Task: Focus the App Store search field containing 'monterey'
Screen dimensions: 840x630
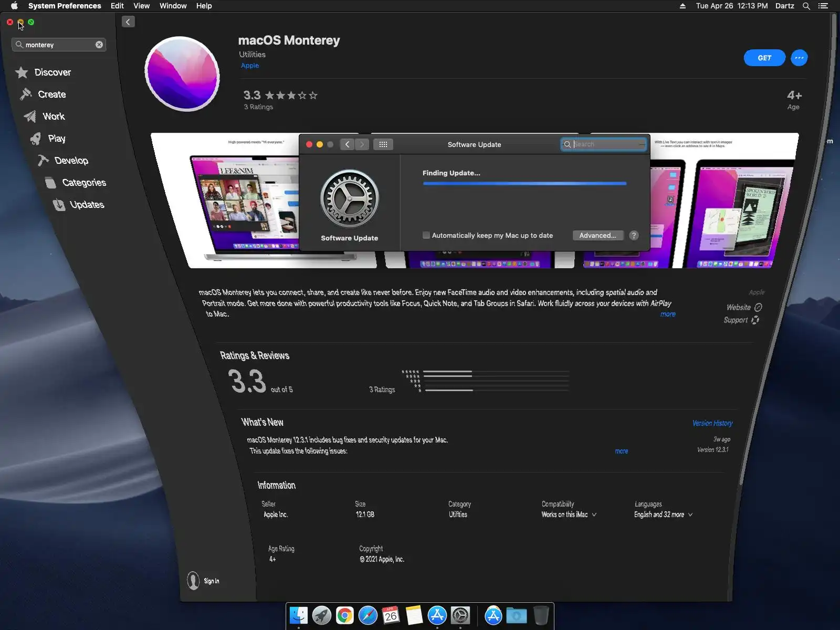Action: point(59,45)
